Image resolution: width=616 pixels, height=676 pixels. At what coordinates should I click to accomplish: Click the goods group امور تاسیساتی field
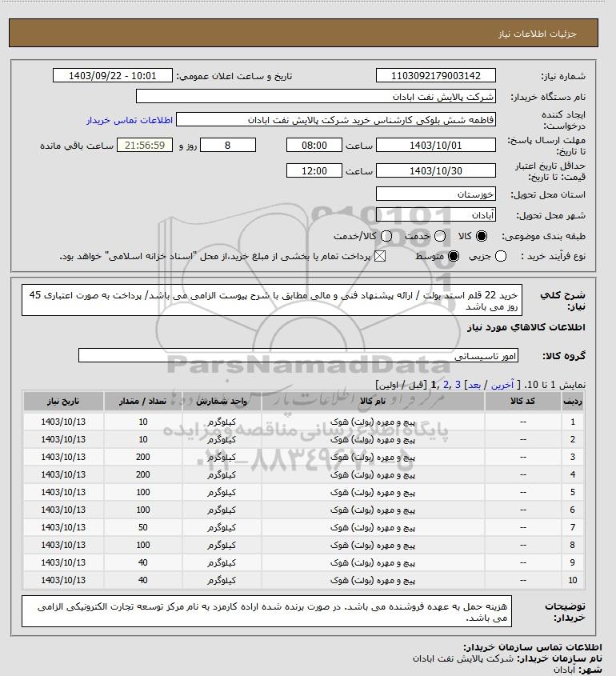[298, 356]
